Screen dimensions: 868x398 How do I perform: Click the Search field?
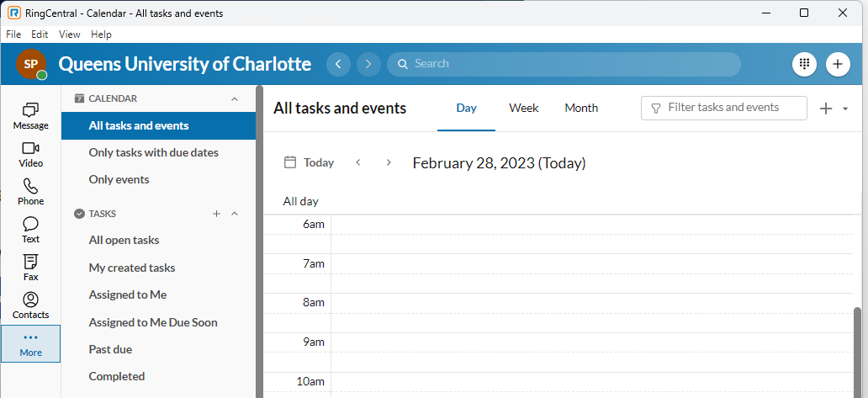(x=564, y=64)
